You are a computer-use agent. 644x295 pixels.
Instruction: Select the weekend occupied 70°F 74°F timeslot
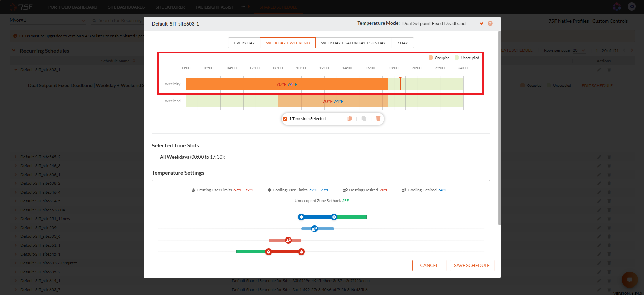click(333, 101)
